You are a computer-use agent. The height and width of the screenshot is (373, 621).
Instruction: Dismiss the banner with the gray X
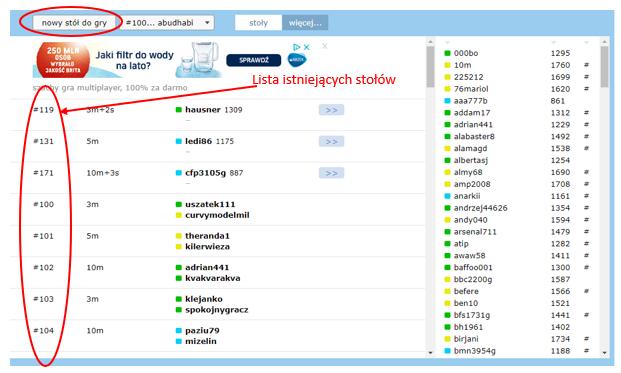tap(325, 46)
